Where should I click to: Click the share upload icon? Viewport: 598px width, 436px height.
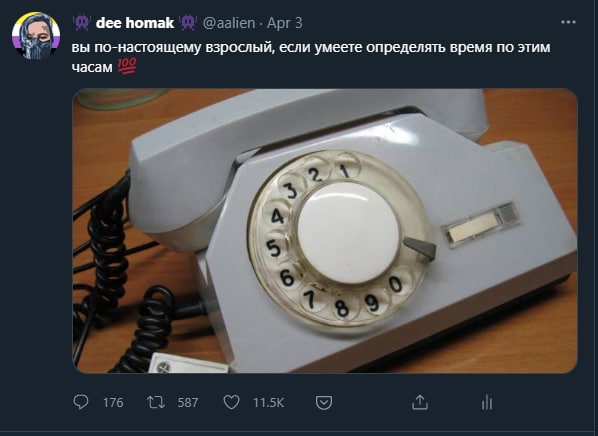420,402
